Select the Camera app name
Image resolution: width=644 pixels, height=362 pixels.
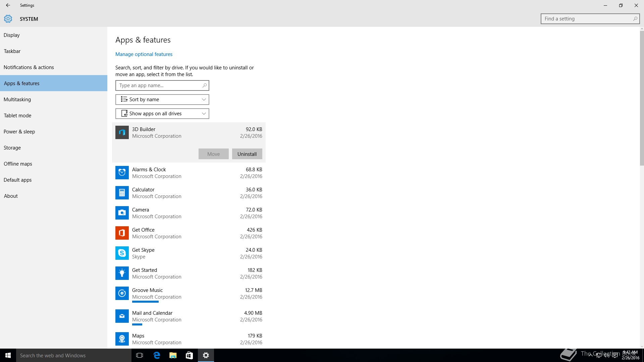click(x=141, y=210)
